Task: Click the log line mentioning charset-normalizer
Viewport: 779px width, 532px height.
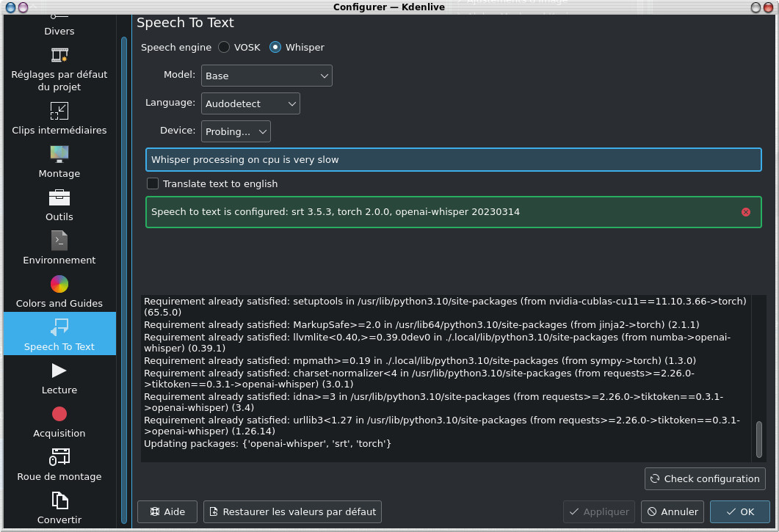Action: click(x=419, y=379)
